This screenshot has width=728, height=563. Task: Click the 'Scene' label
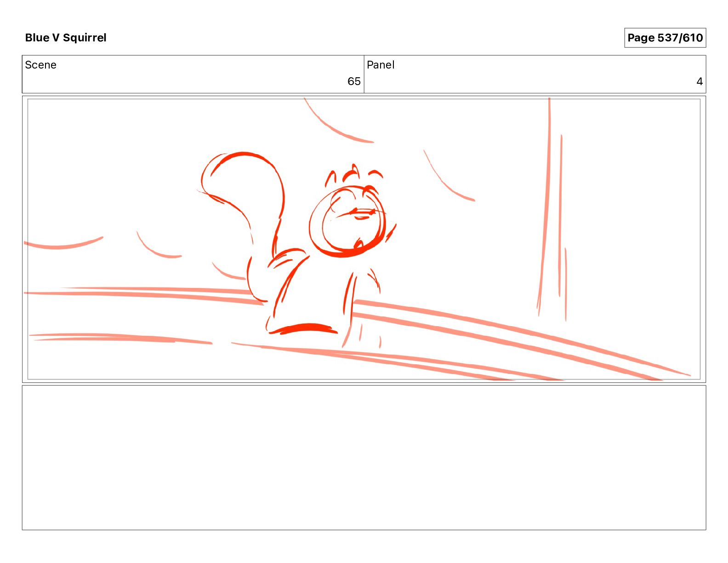coord(40,65)
